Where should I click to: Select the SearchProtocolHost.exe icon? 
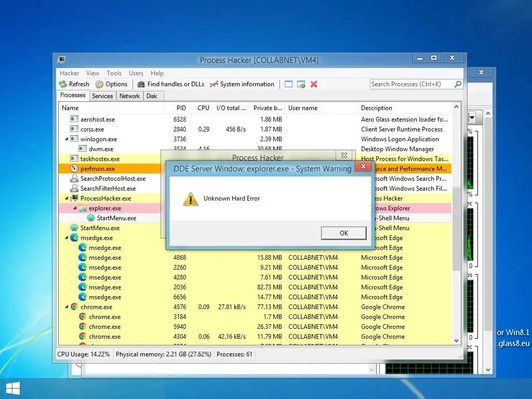point(74,178)
